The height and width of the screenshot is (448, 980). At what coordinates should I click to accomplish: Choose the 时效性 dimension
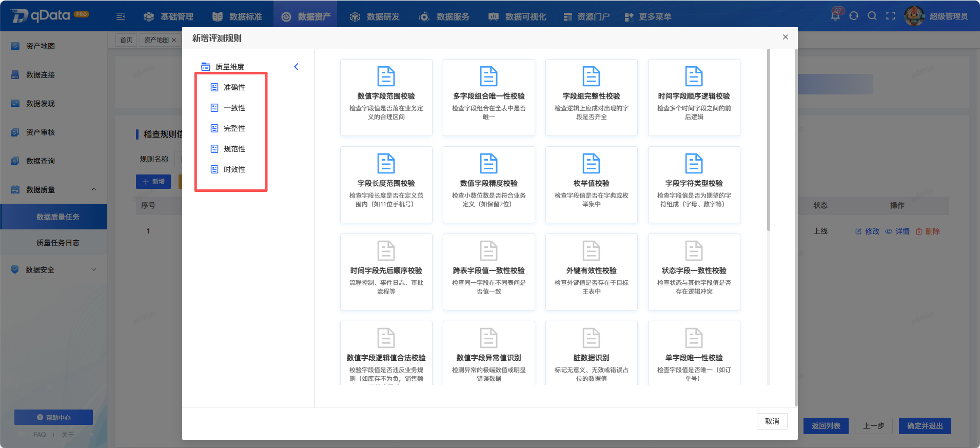pos(234,169)
